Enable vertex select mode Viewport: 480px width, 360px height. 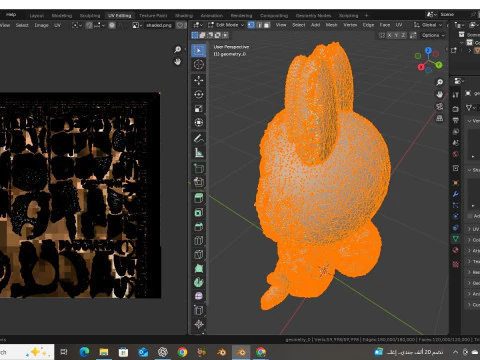[x=251, y=25]
